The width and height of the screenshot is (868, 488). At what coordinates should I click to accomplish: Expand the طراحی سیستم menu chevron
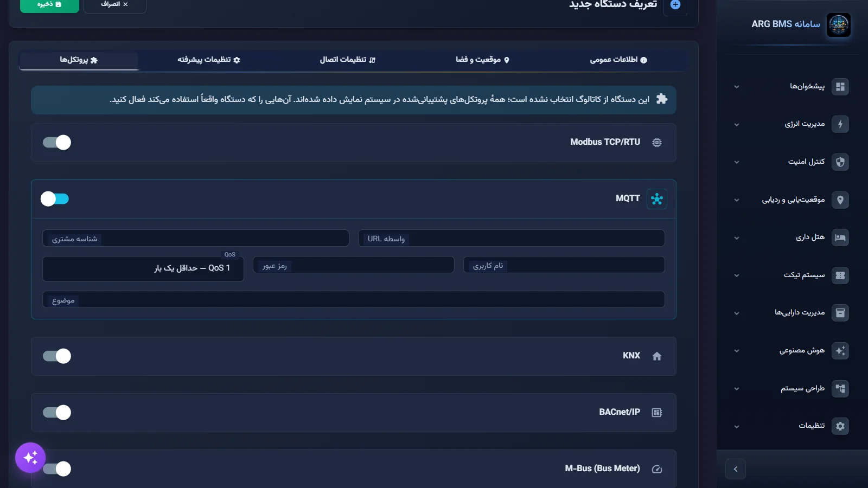[736, 389]
